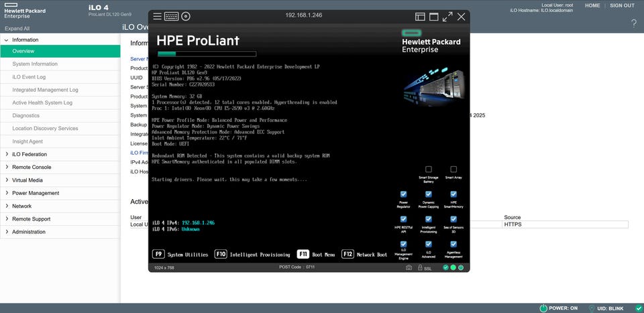
Task: Click the cyan iLO 4 IPv4 address
Action: click(198, 223)
